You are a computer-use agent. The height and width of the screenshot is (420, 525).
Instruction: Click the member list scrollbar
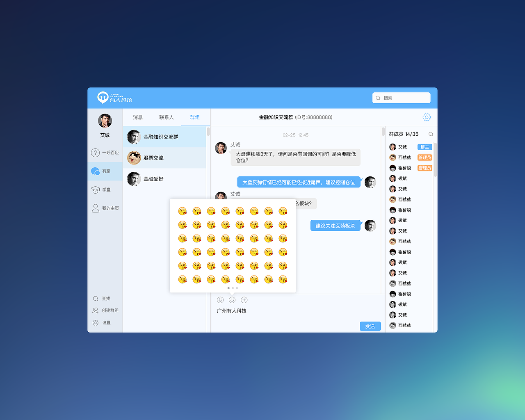click(x=435, y=160)
